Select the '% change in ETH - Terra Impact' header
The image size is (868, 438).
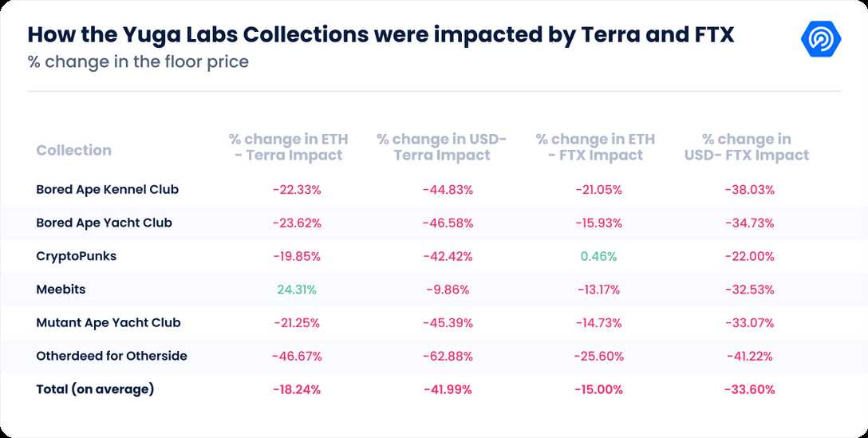coord(288,148)
